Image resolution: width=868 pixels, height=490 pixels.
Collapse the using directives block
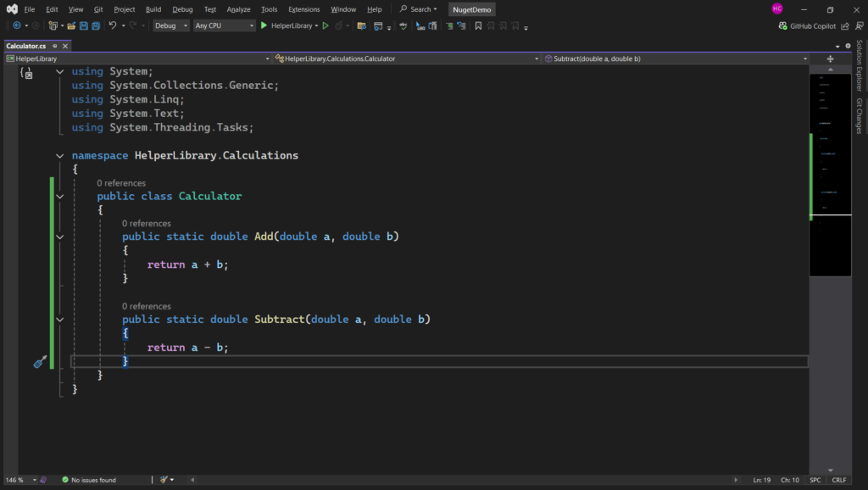60,71
